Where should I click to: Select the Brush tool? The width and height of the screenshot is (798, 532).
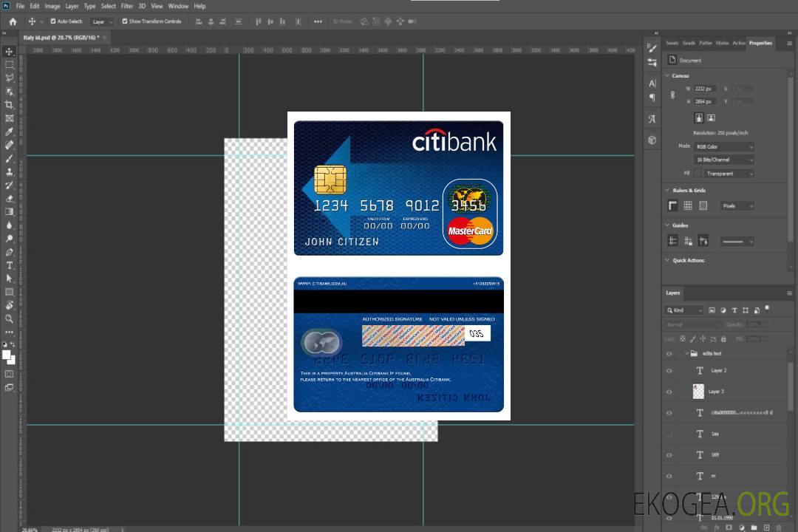click(9, 158)
